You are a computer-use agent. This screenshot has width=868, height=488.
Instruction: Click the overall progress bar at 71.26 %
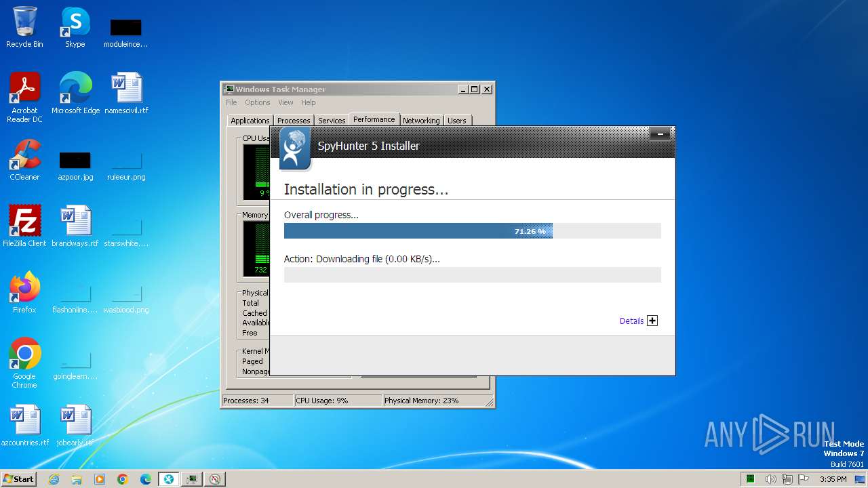click(472, 231)
